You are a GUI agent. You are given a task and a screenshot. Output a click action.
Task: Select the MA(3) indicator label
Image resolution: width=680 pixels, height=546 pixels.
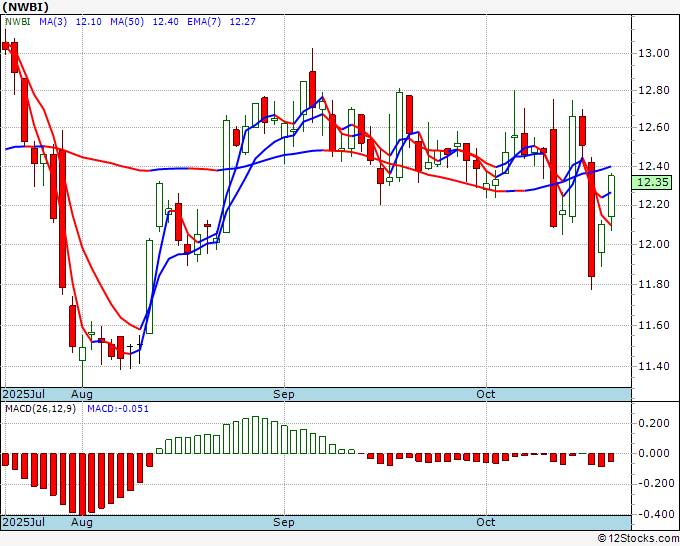pos(53,22)
